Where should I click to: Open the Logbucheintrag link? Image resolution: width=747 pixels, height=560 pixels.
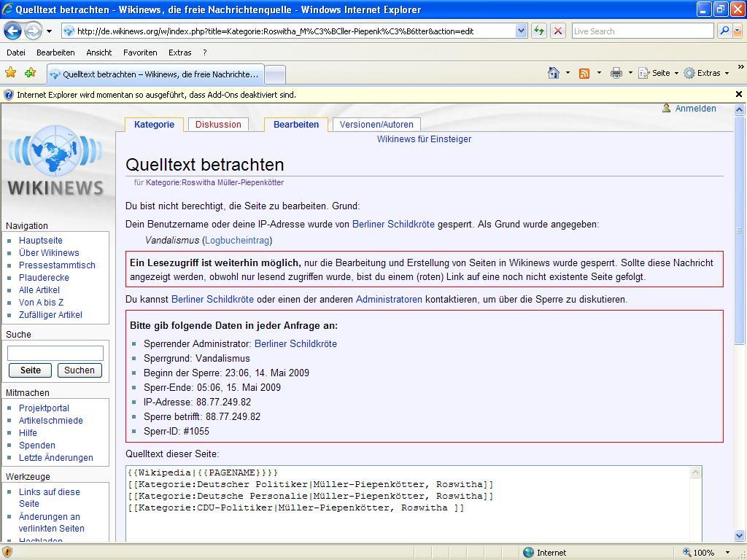pos(237,241)
